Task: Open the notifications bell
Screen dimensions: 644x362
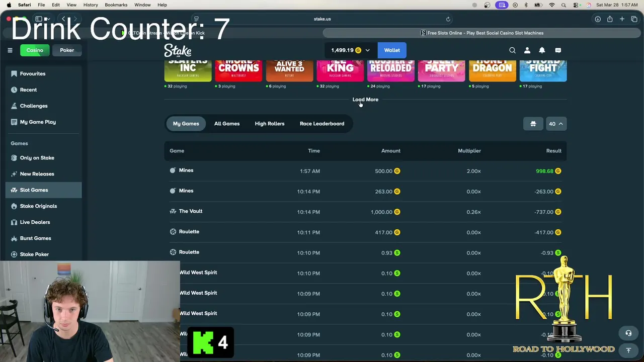Action: pos(542,50)
